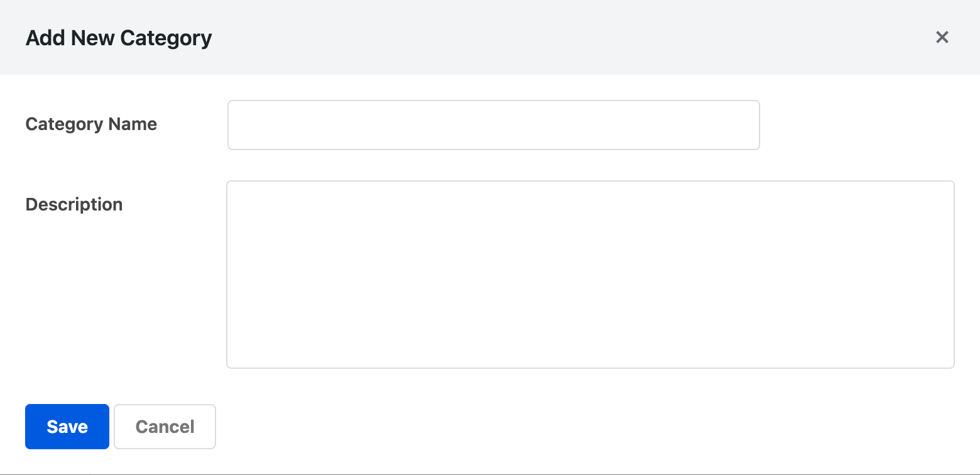The image size is (980, 475).
Task: Click the Add New Category title text
Action: point(118,38)
